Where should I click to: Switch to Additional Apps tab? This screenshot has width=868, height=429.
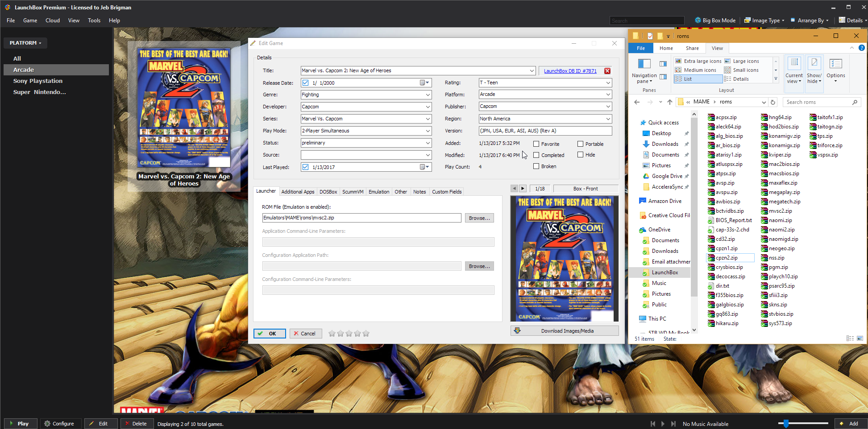point(298,192)
